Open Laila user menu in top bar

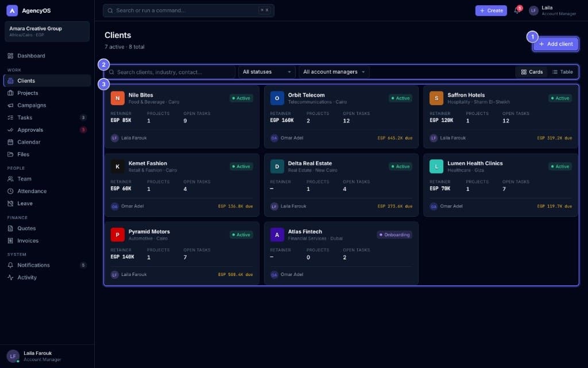[x=552, y=10]
